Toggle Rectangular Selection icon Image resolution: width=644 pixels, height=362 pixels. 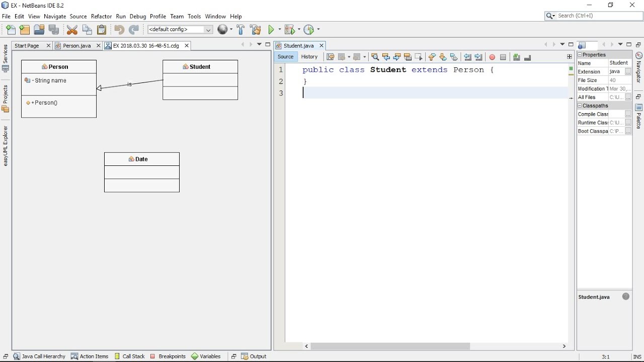419,57
